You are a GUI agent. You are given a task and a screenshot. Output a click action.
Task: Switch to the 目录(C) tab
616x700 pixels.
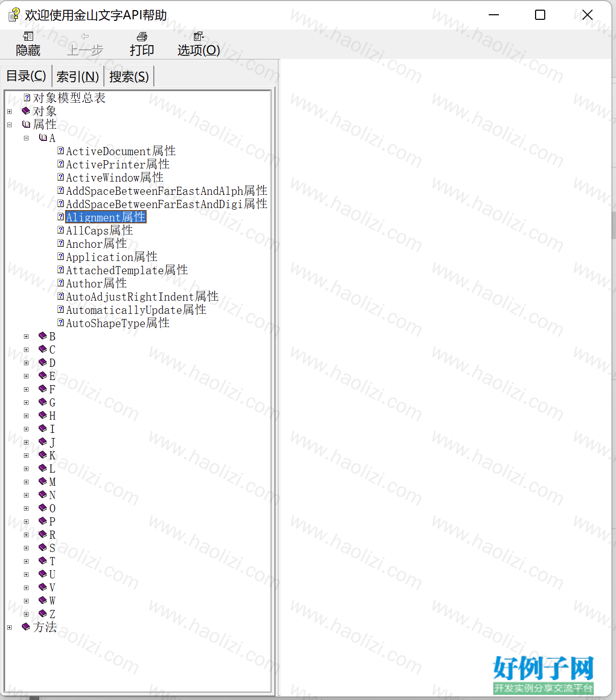coord(26,76)
